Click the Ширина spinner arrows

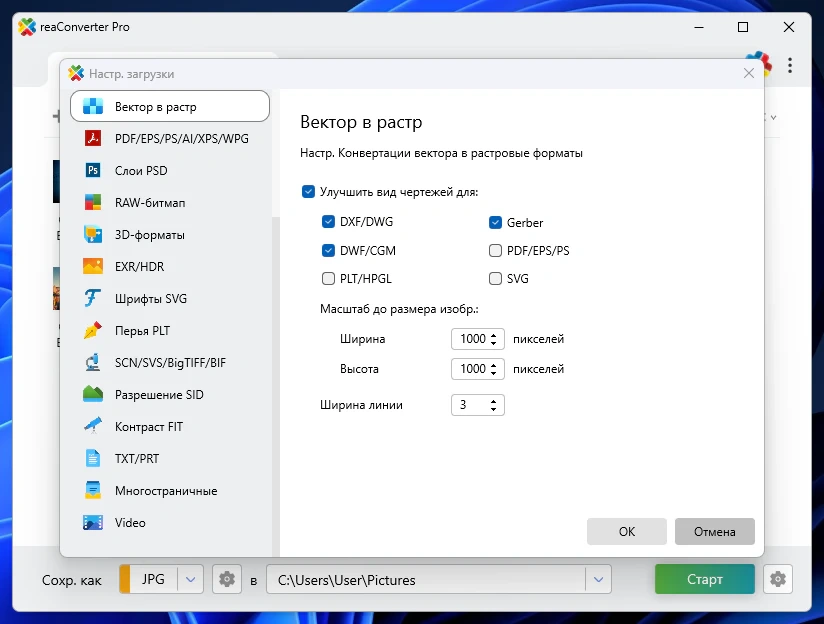(493, 339)
